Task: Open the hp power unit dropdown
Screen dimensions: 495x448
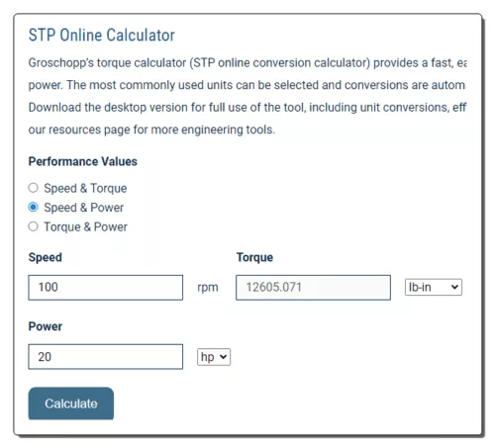Action: 214,357
